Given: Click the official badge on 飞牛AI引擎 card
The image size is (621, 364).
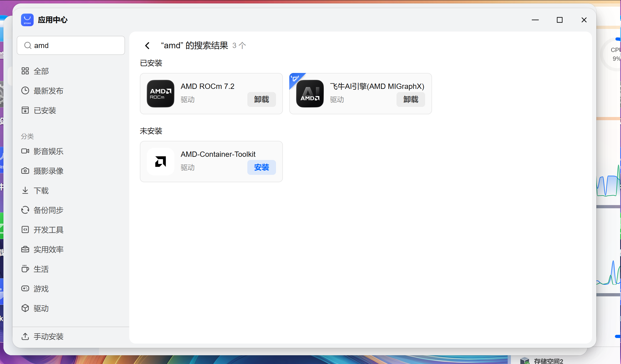Looking at the screenshot, I should tap(295, 79).
